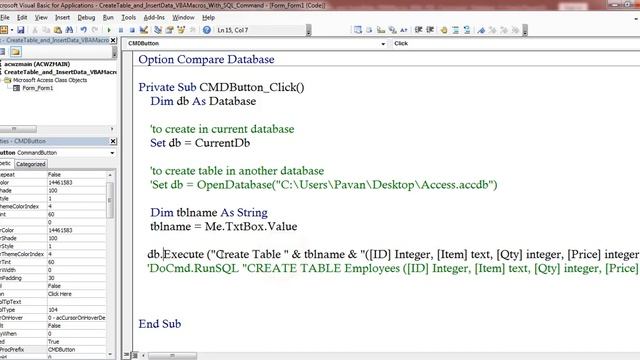
Task: Select Form_Form1 in project tree
Action: point(38,88)
